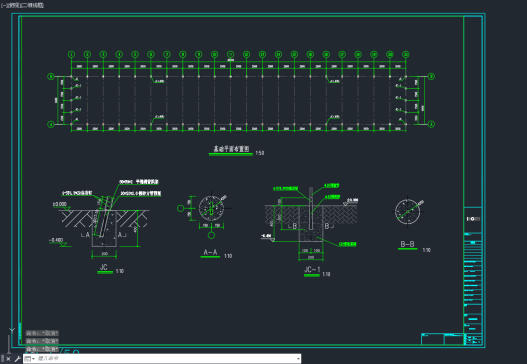Open recent commands dropdown in command line
The width and height of the screenshot is (527, 364).
pos(30,359)
